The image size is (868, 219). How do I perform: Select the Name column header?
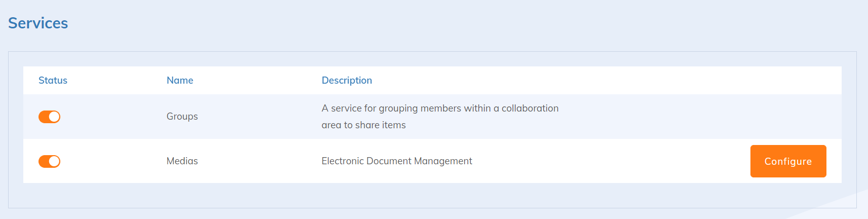pos(180,80)
